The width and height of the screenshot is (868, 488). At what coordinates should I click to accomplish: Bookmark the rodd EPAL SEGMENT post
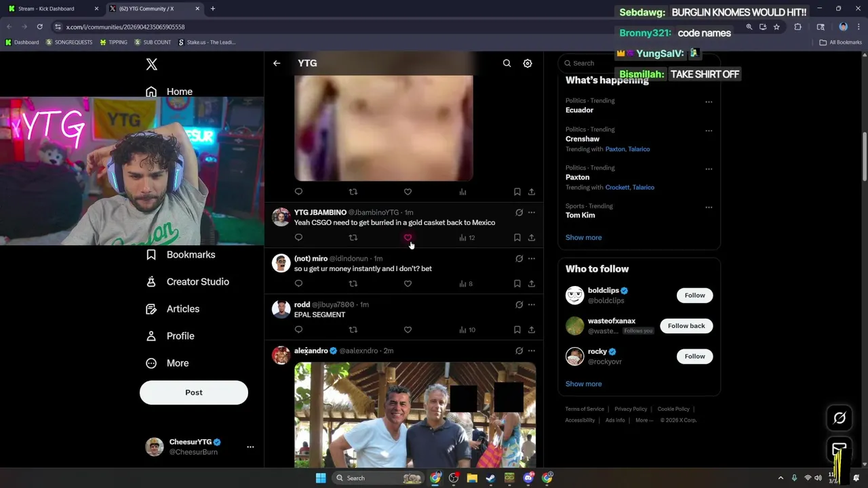click(x=517, y=330)
